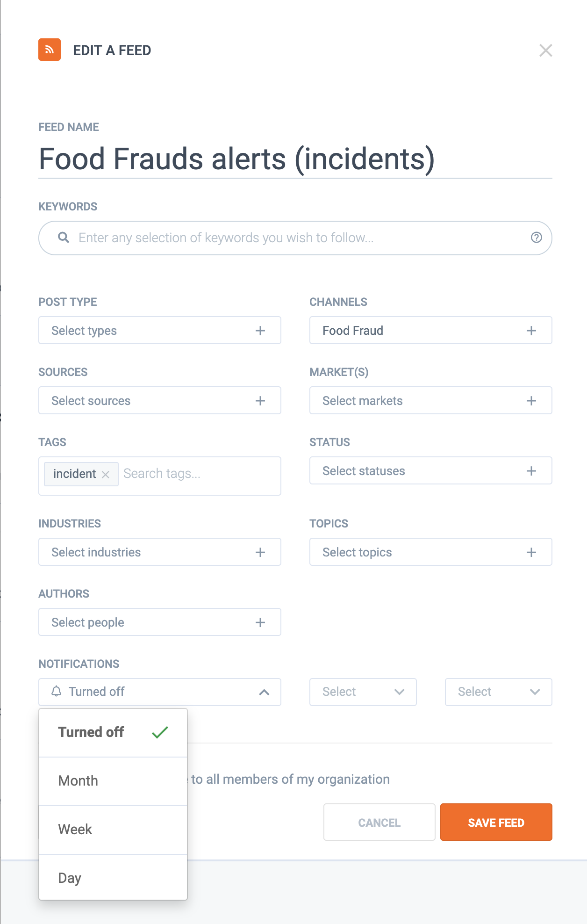Click the plus icon in Post Type field

point(260,331)
